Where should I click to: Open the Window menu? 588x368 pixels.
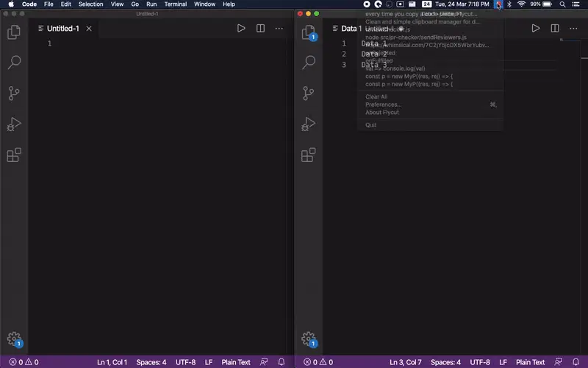(x=204, y=4)
